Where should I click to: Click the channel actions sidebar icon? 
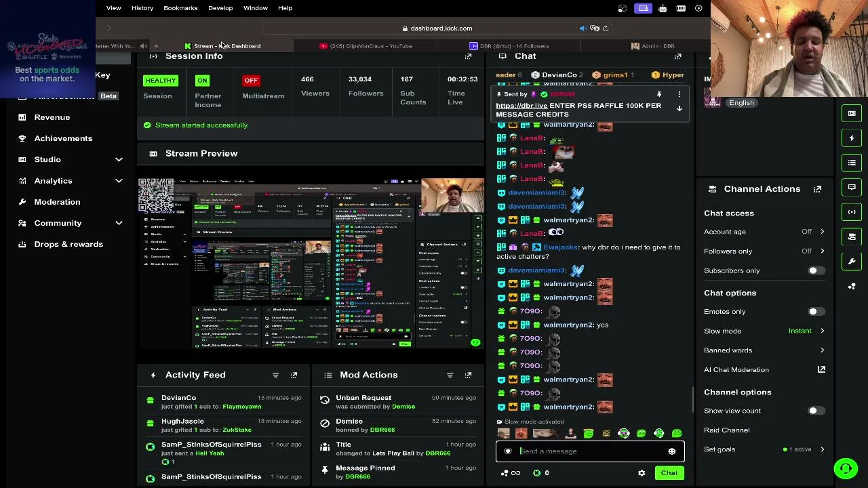tap(852, 237)
